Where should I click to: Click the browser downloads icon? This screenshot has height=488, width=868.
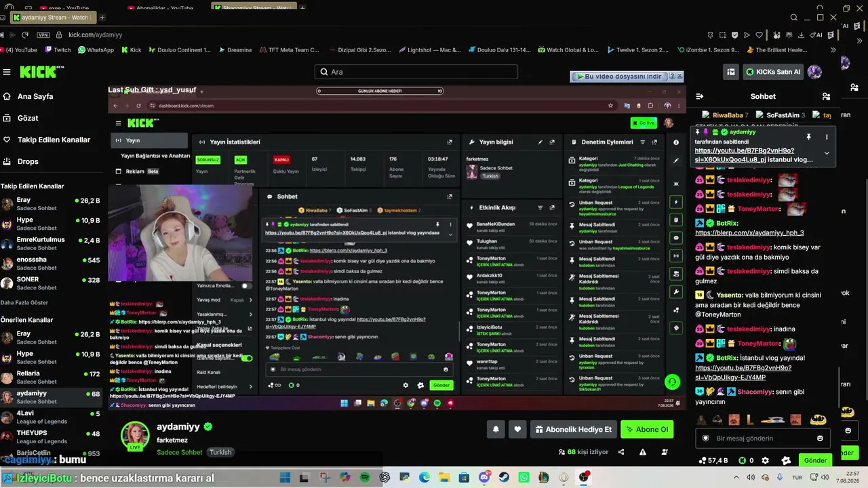(801, 35)
